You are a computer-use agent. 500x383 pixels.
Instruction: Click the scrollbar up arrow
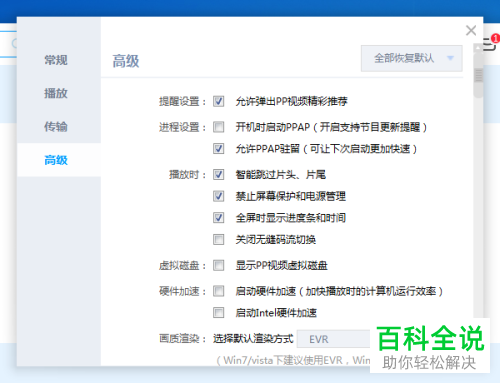478,48
